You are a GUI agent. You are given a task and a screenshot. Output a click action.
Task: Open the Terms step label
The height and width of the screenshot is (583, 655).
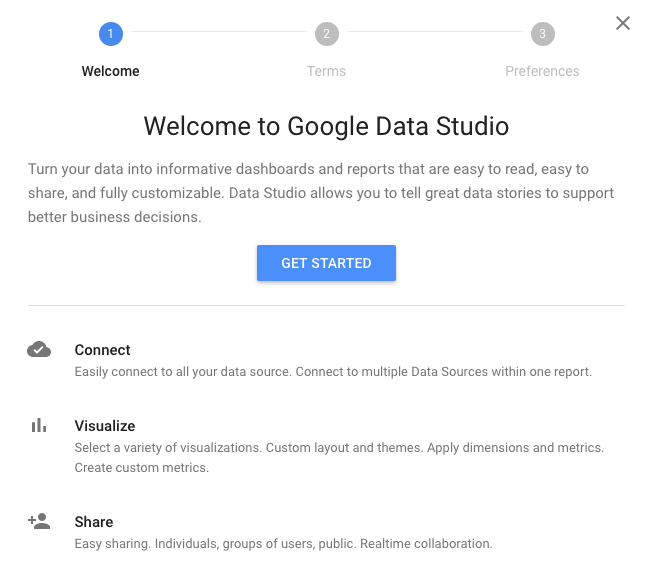326,71
